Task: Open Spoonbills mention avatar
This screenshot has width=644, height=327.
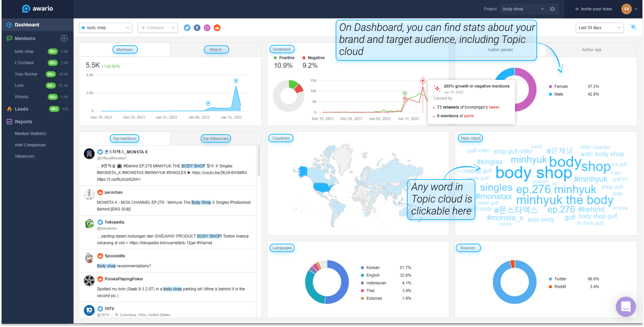Action: [89, 258]
